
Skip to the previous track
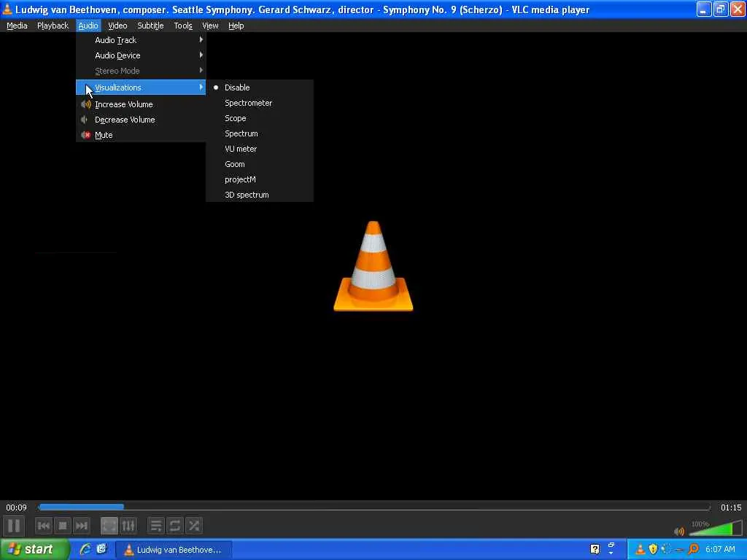(x=43, y=526)
